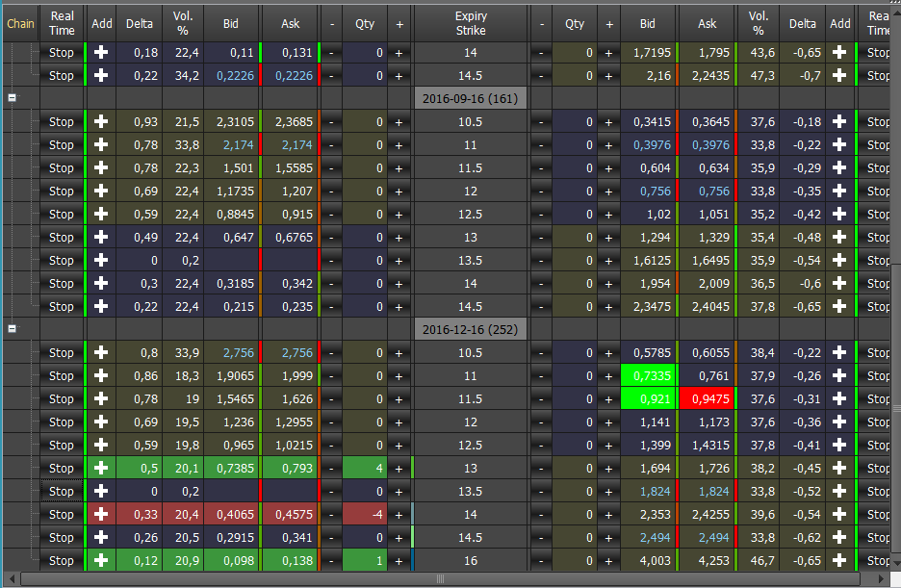Add the call option with delta 0,12 at strike 16
This screenshot has height=588, width=901.
(101, 560)
